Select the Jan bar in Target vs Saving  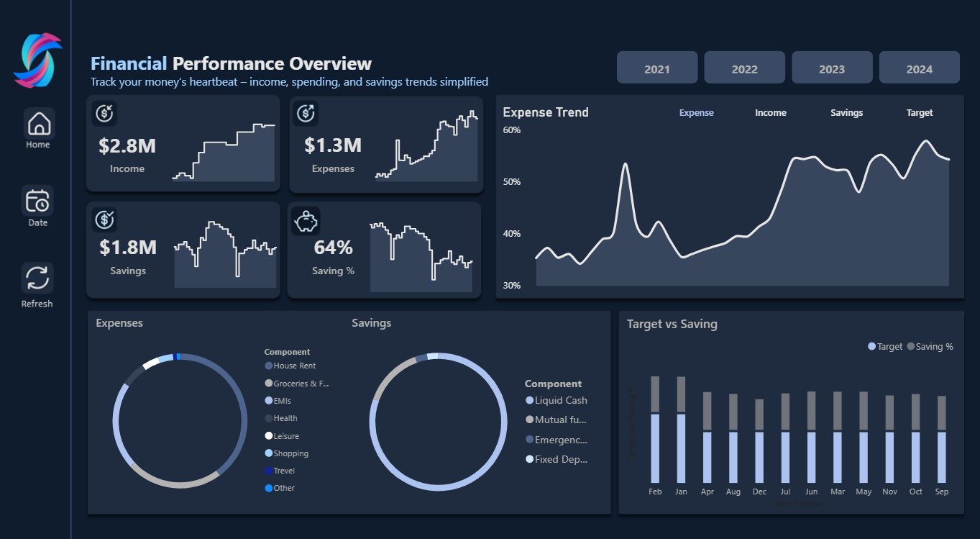681,430
